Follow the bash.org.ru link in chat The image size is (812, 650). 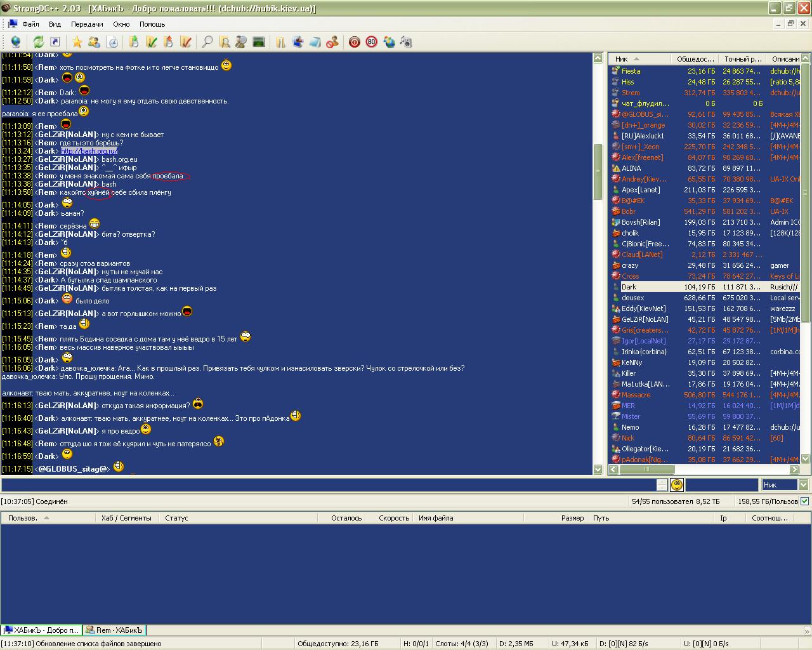pos(89,151)
